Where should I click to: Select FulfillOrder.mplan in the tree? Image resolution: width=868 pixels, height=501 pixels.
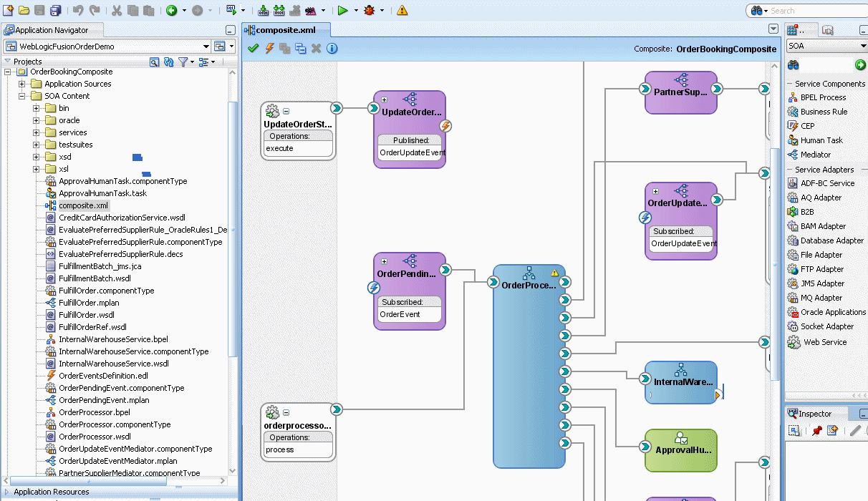[x=89, y=303]
